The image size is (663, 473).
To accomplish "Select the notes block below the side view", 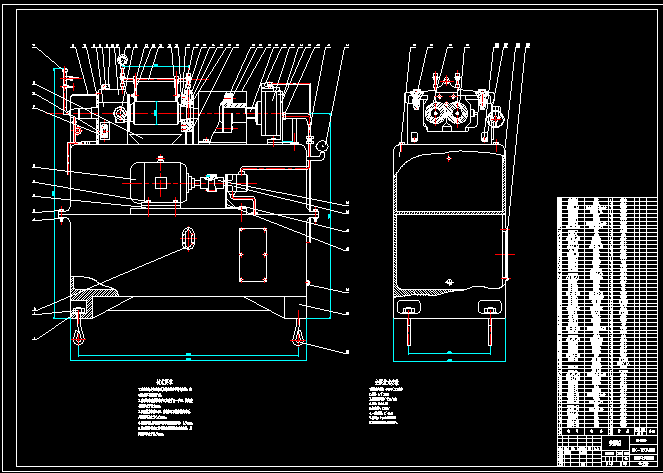I will tap(386, 402).
